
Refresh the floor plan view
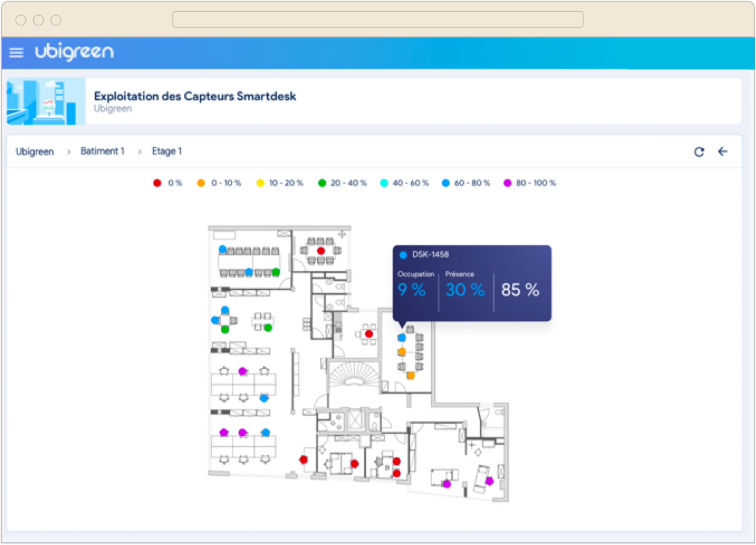tap(699, 152)
